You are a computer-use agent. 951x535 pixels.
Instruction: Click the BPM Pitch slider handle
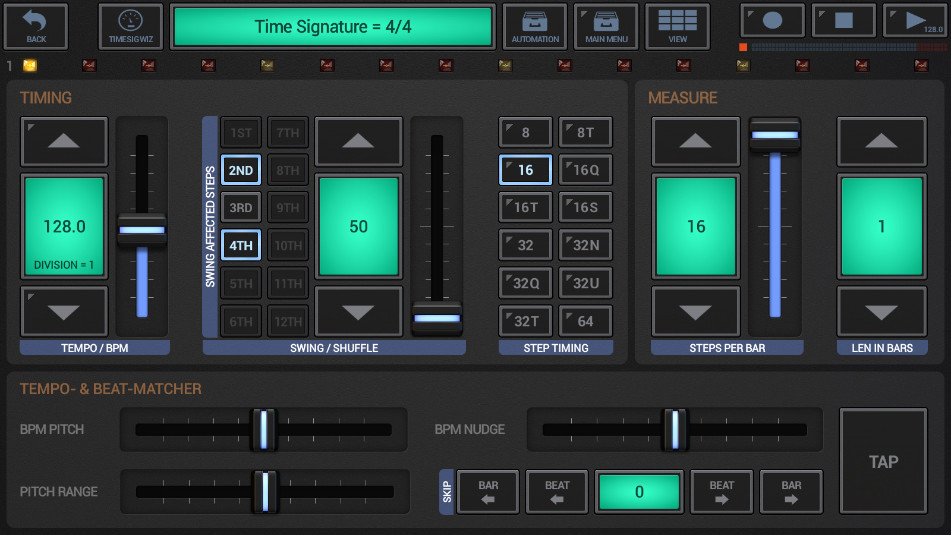coord(264,429)
